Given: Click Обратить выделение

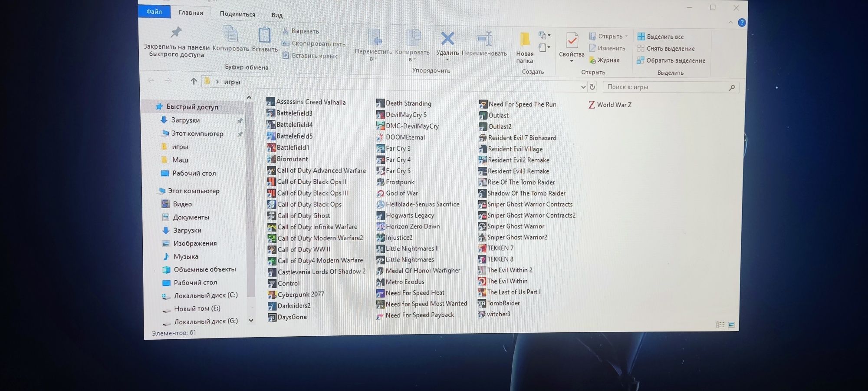Looking at the screenshot, I should click(x=671, y=60).
